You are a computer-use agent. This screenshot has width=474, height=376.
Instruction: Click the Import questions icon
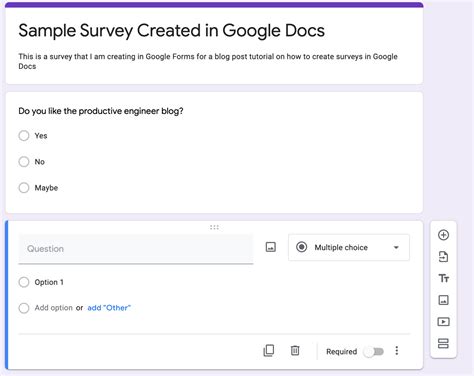(x=443, y=257)
